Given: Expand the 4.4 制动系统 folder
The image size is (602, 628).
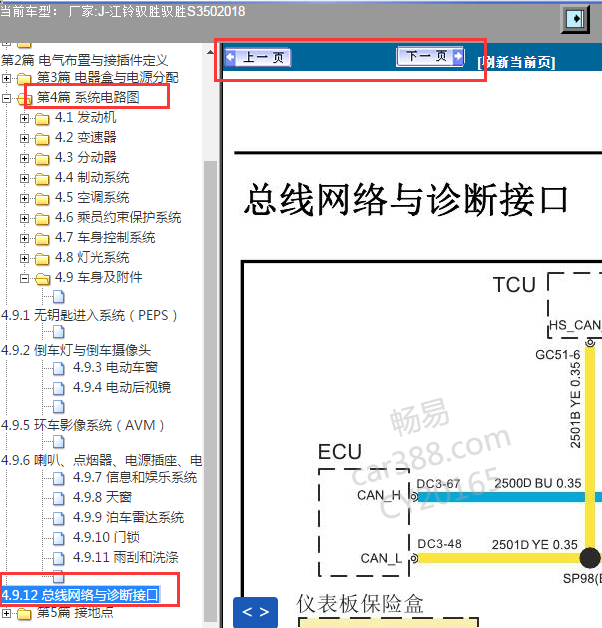Looking at the screenshot, I should [x=24, y=179].
